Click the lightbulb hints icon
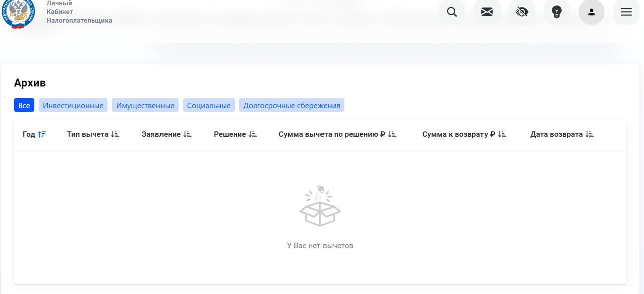 tap(557, 12)
